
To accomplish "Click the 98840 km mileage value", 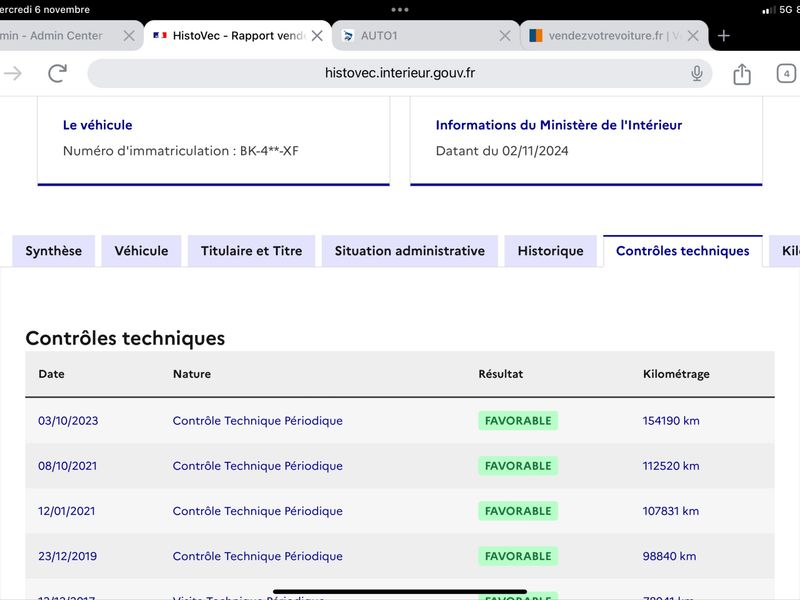I will pyautogui.click(x=669, y=556).
